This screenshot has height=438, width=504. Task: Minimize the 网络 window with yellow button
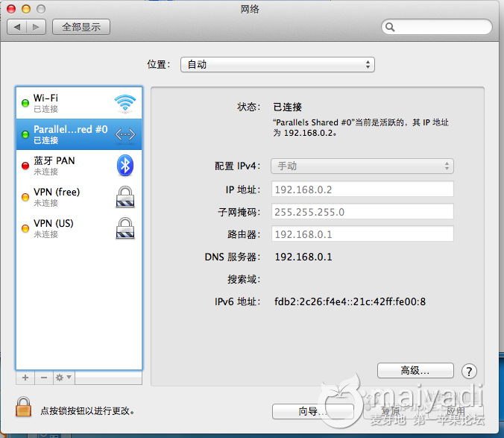(x=26, y=9)
